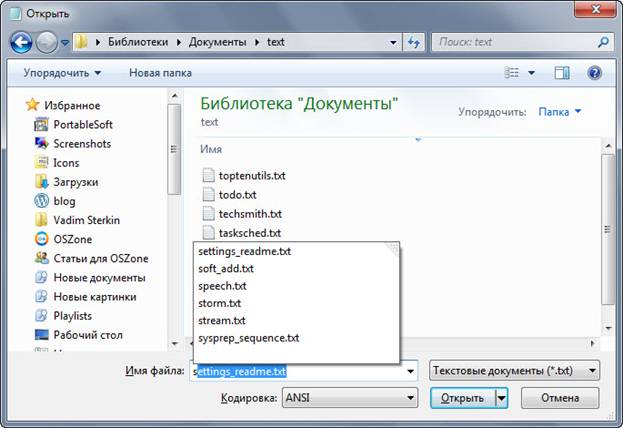Open help with the question mark icon

click(x=594, y=73)
